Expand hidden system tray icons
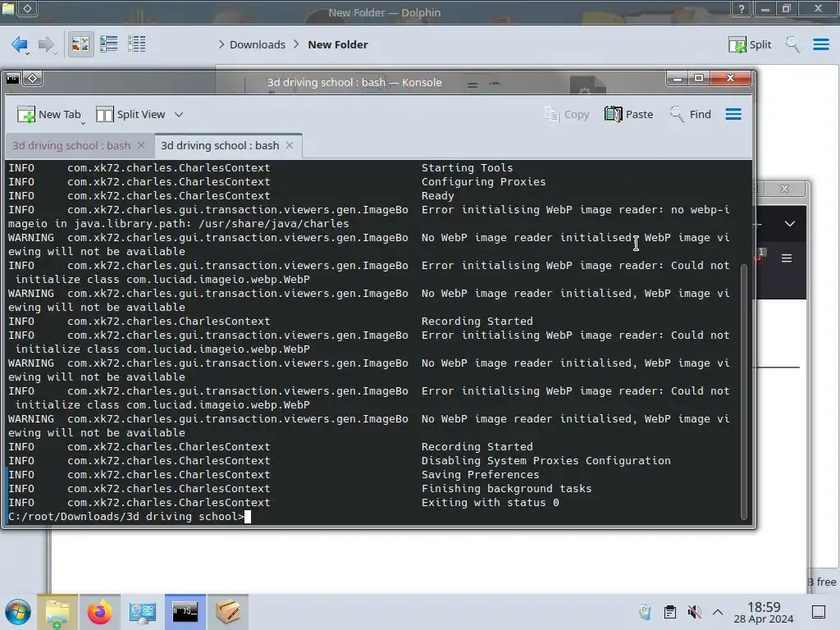This screenshot has height=630, width=840. tap(718, 612)
